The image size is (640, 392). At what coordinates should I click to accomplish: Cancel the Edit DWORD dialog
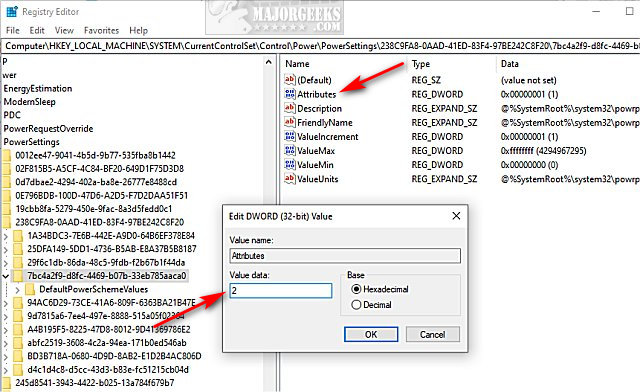[x=433, y=334]
